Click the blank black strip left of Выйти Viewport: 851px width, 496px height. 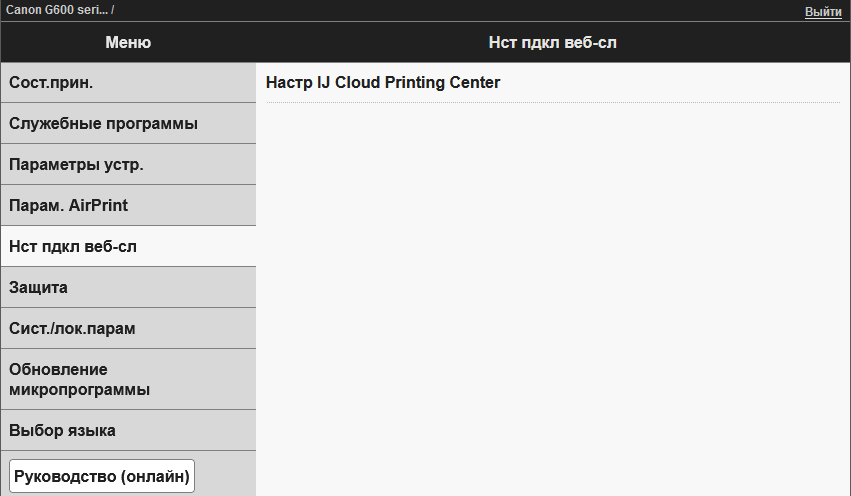click(x=450, y=10)
